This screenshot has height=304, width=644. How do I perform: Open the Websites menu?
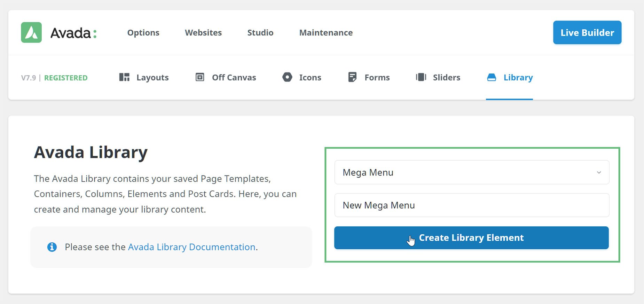(x=203, y=32)
